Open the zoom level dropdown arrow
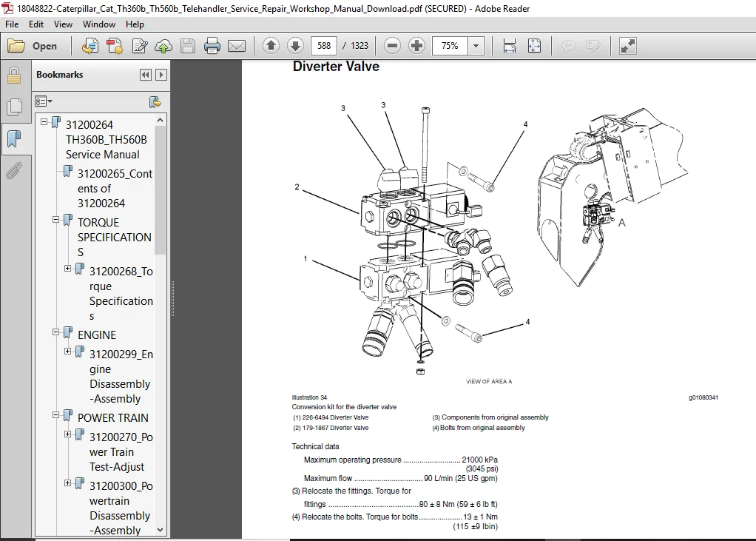Screen dimensions: 756x541 point(476,46)
